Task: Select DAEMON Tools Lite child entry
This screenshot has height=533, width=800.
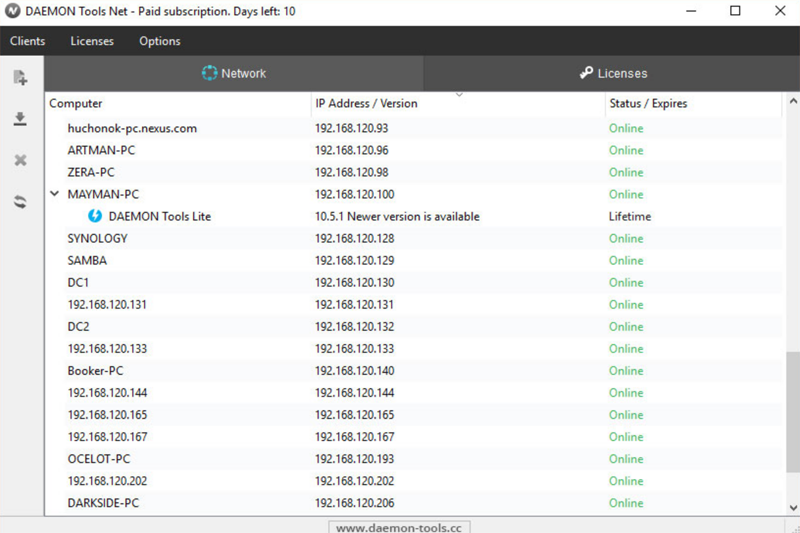Action: (x=160, y=216)
